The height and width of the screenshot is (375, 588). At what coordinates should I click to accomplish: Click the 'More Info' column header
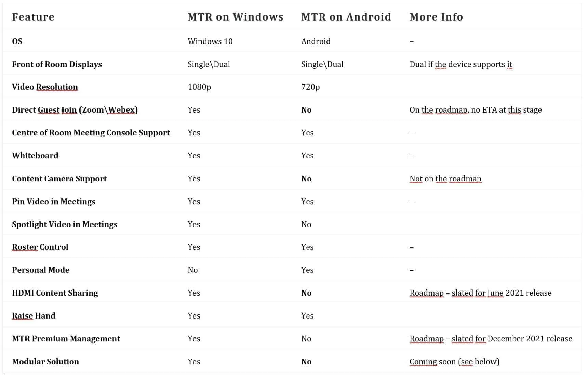(436, 17)
